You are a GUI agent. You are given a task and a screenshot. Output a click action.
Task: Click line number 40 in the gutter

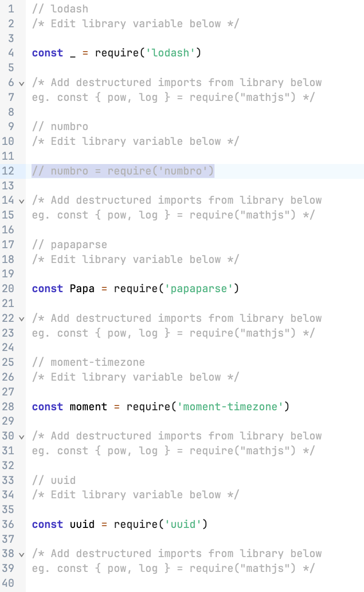click(x=9, y=583)
